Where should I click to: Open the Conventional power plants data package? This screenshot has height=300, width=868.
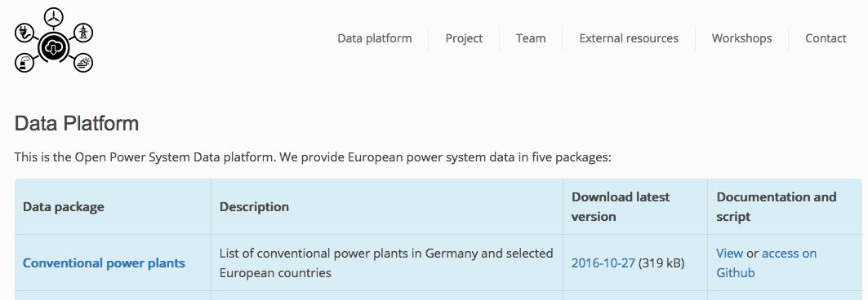104,263
